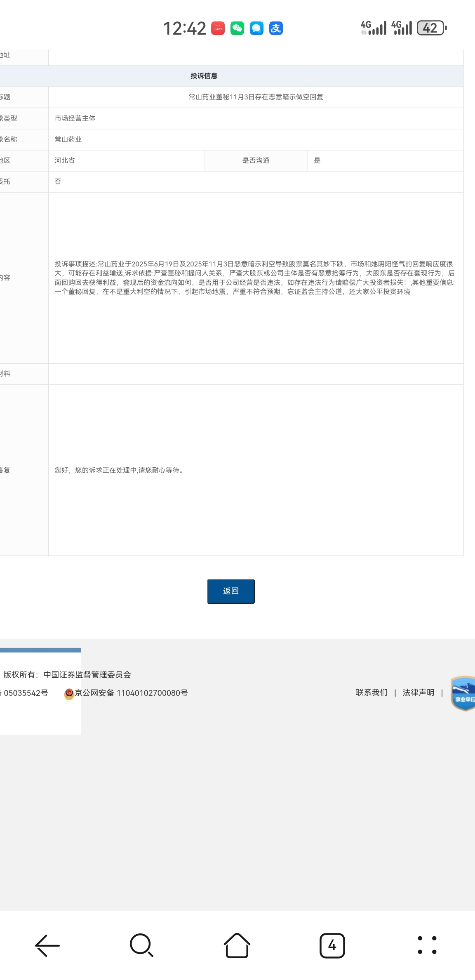This screenshot has height=980, width=475.
Task: Click the blue 返回 button
Action: pos(231,591)
